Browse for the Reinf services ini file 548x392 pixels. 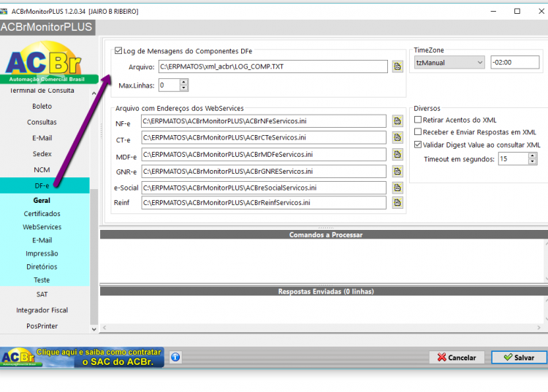397,202
